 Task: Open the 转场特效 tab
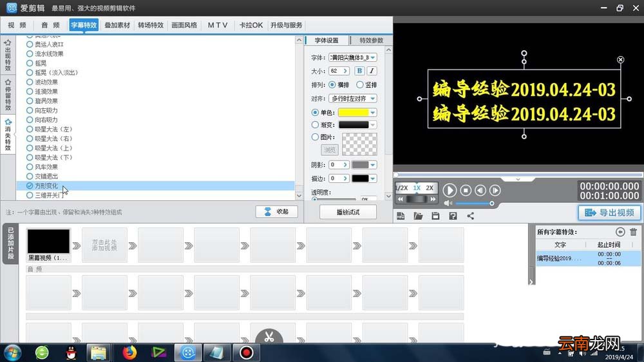[x=151, y=25]
